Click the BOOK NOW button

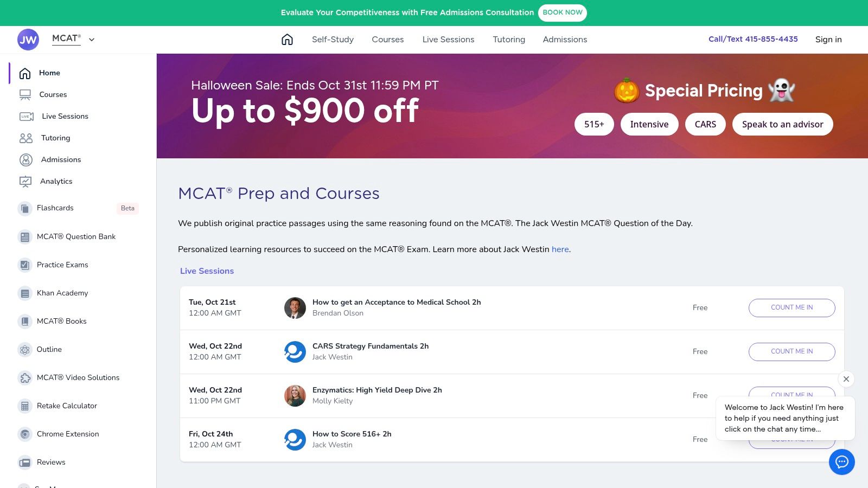562,12
